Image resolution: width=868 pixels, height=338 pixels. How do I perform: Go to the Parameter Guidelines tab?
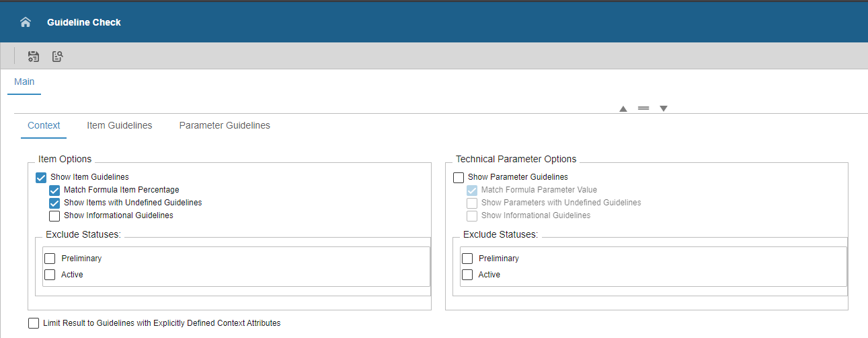(x=225, y=125)
